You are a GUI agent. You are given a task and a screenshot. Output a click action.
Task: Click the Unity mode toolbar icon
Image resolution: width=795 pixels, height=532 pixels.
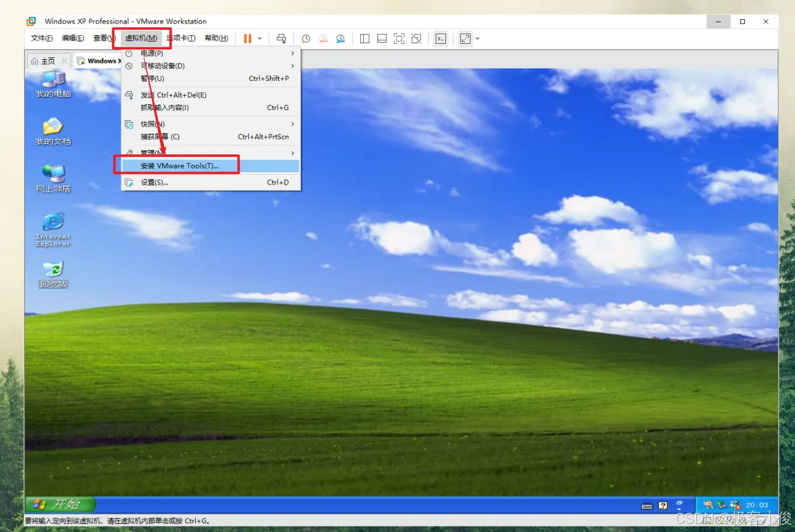416,39
